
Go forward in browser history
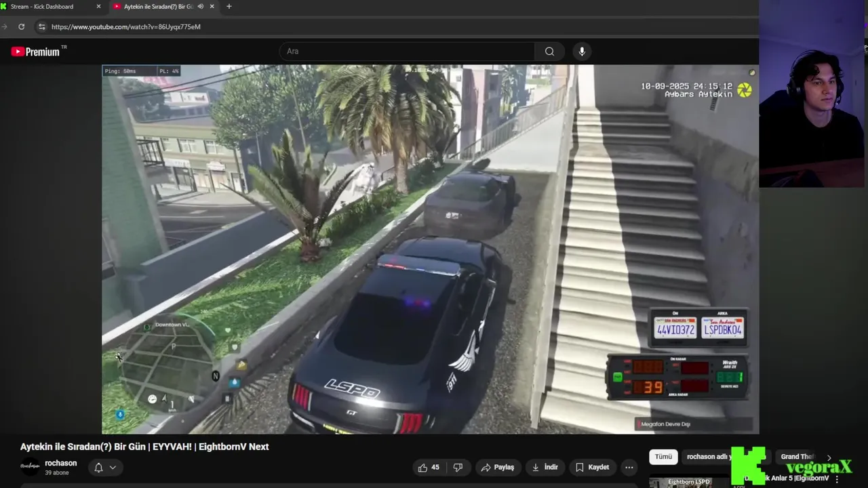coord(4,26)
